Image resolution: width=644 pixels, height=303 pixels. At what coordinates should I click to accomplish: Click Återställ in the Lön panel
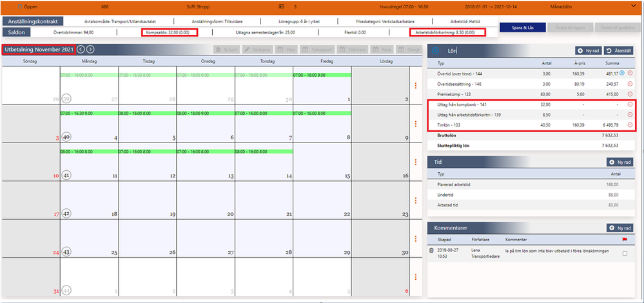619,50
